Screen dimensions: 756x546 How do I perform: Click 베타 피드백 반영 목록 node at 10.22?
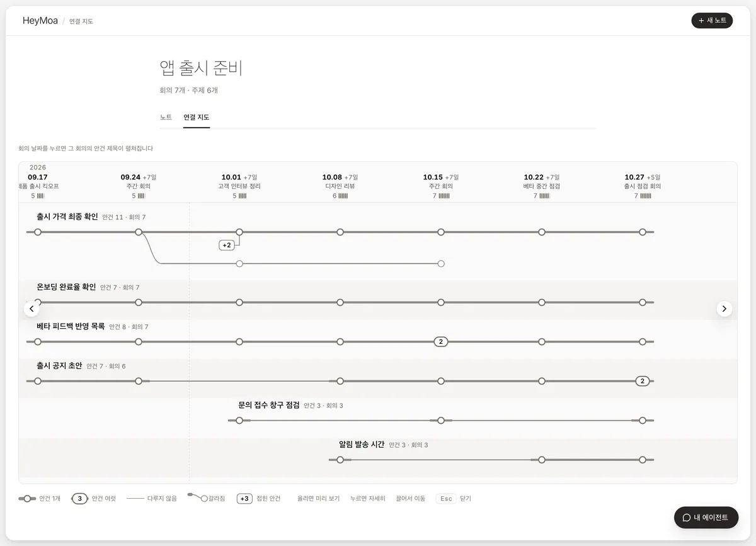[x=542, y=342]
